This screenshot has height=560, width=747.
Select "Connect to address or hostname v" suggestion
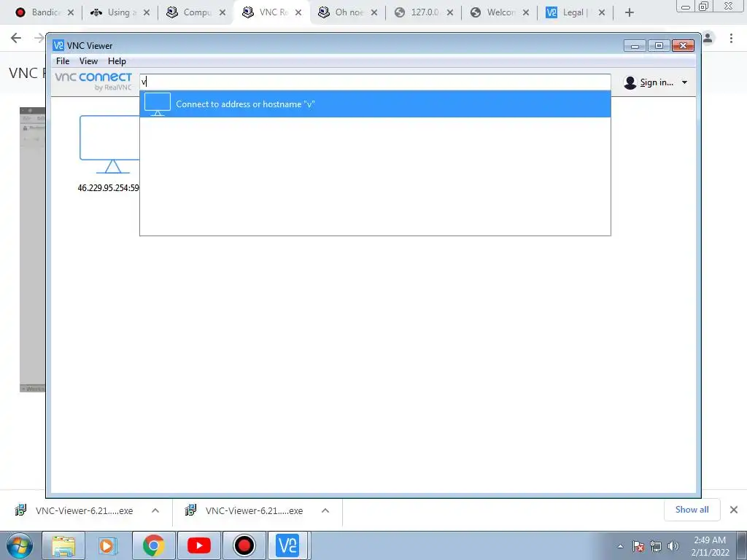pyautogui.click(x=375, y=104)
